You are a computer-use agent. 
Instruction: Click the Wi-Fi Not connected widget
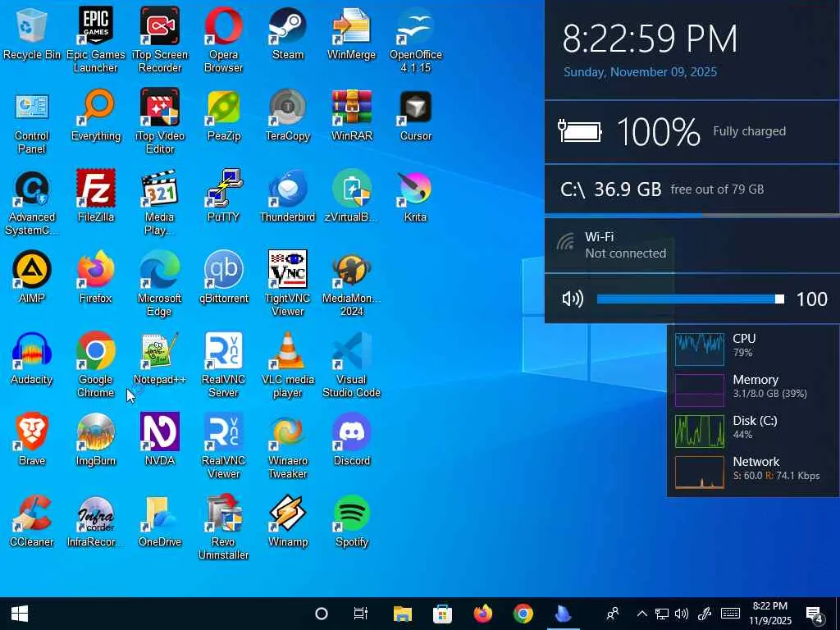point(692,245)
